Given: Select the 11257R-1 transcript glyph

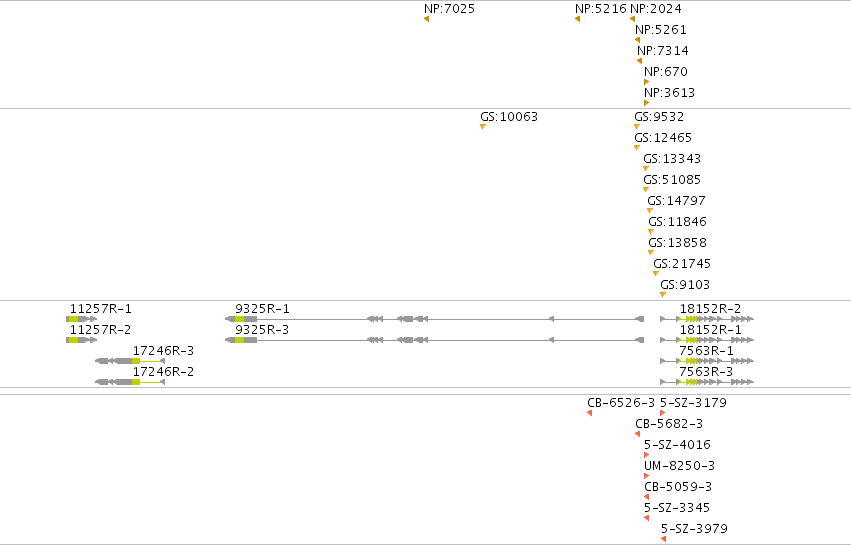Looking at the screenshot, I should pyautogui.click(x=81, y=319).
